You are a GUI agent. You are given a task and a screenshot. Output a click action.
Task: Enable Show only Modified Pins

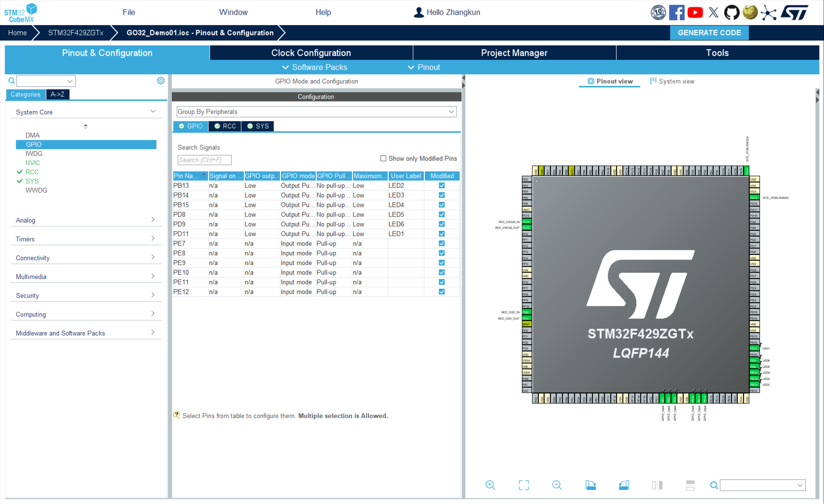tap(383, 159)
